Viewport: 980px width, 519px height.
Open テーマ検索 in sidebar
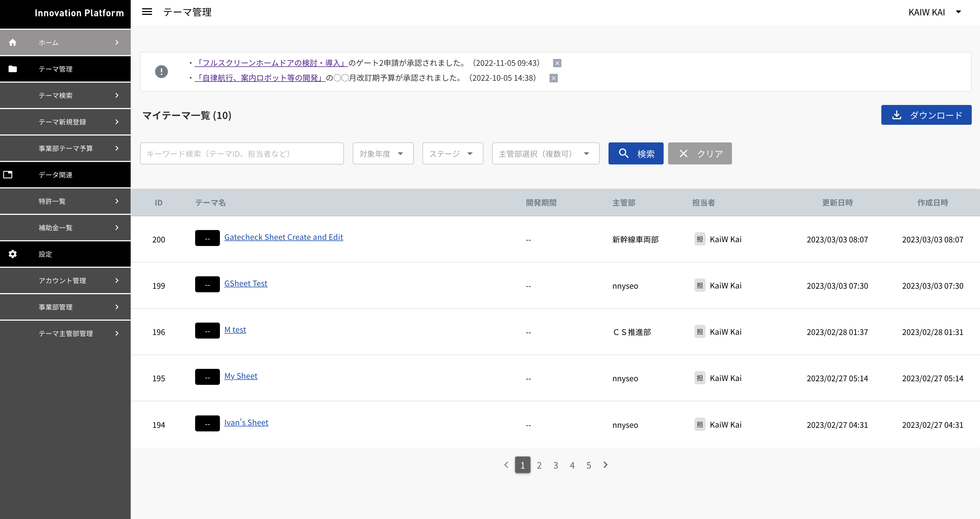click(x=65, y=95)
